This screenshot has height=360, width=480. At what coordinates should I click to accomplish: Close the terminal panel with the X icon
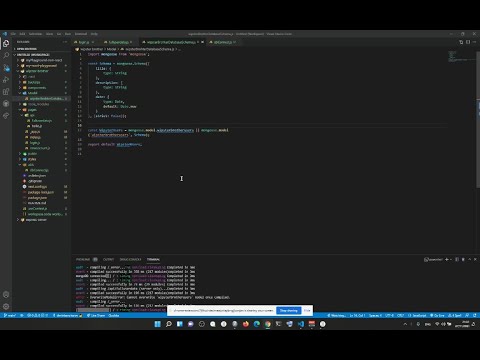pyautogui.click(x=475, y=259)
